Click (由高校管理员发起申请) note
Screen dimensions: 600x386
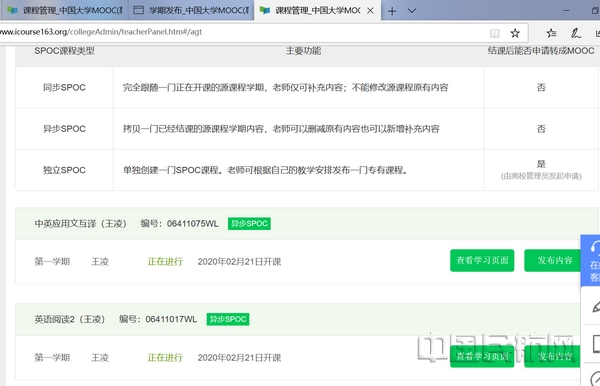[x=541, y=176]
